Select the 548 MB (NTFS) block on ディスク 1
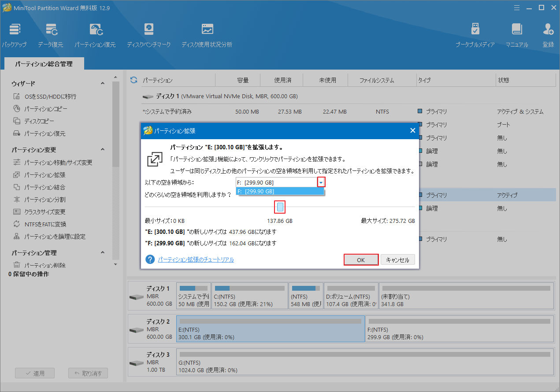Screen dimensions: 560x392 pyautogui.click(x=305, y=296)
